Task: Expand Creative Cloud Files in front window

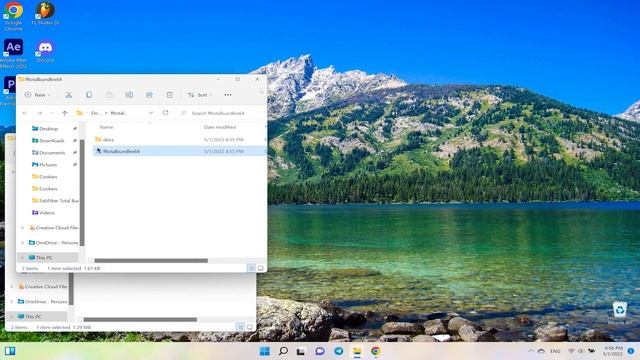Action: pos(23,228)
